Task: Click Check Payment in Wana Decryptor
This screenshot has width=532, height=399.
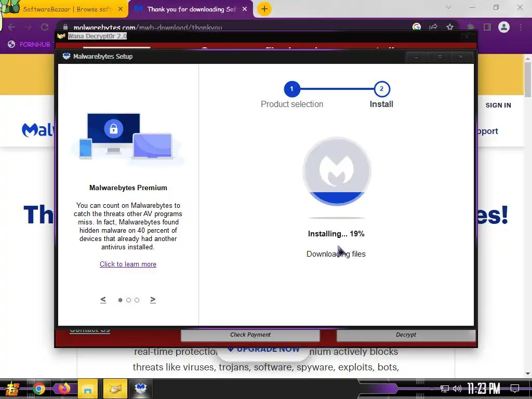Action: (x=250, y=335)
